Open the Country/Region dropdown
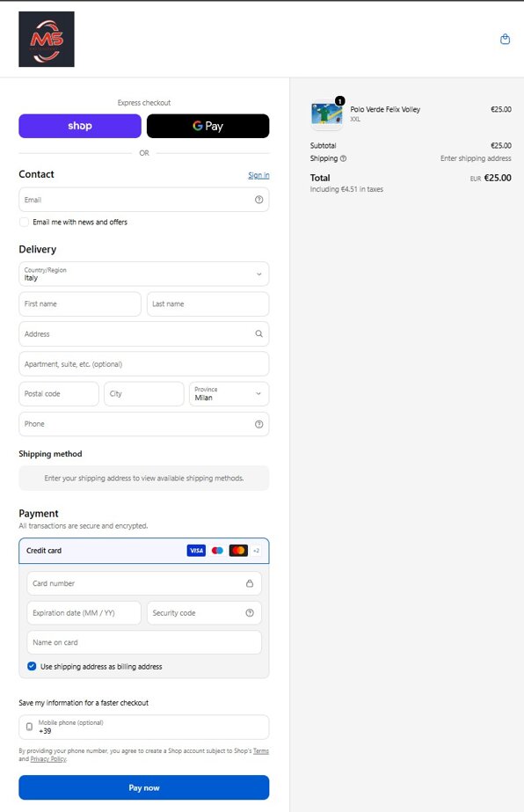 click(144, 274)
